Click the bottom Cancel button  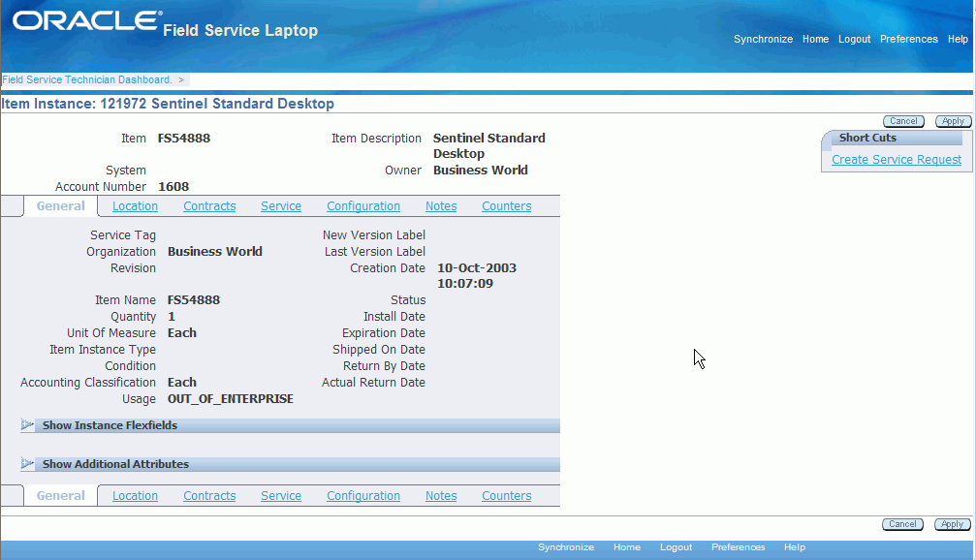(902, 524)
